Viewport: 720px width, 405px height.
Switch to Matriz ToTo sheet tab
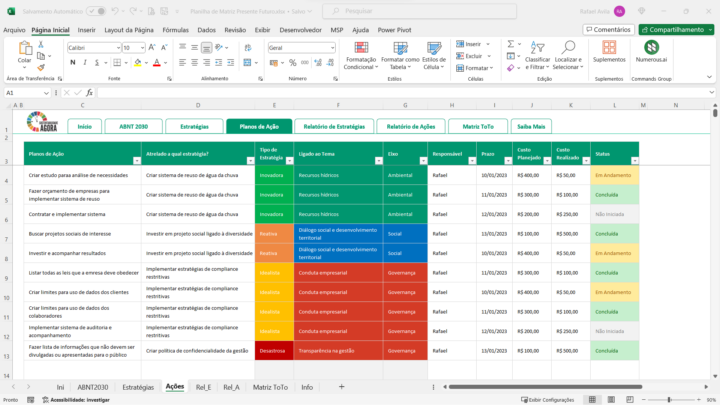click(x=270, y=387)
